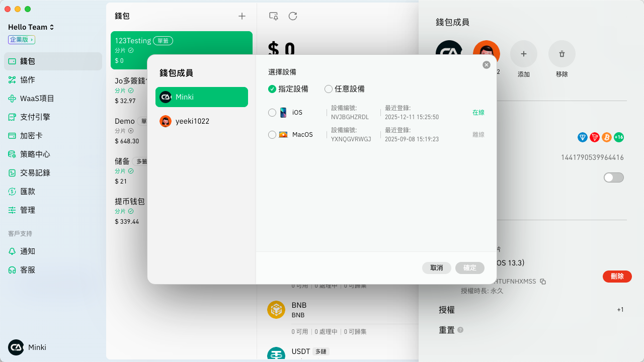Click the trash icon labeled 移除
Viewport: 644px width, 362px height.
coord(561,54)
